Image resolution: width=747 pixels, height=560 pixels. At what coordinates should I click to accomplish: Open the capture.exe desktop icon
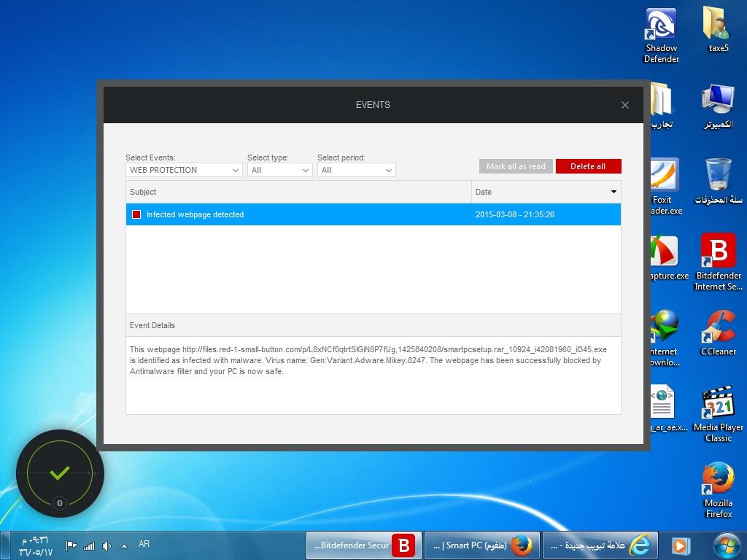668,257
